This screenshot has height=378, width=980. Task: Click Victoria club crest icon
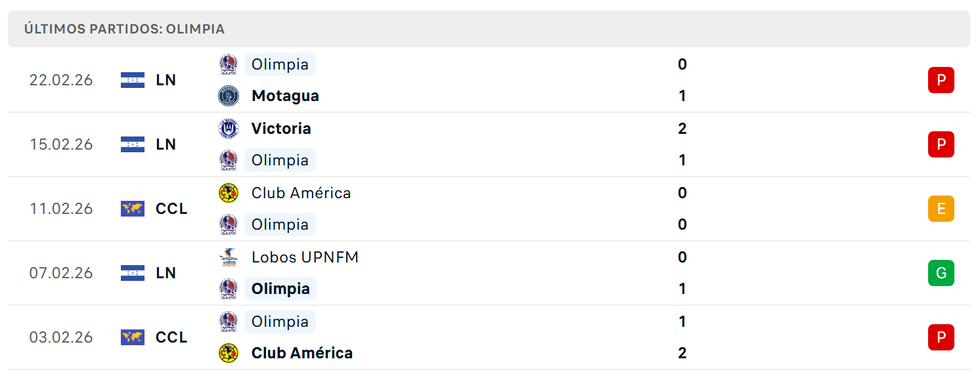pos(229,129)
